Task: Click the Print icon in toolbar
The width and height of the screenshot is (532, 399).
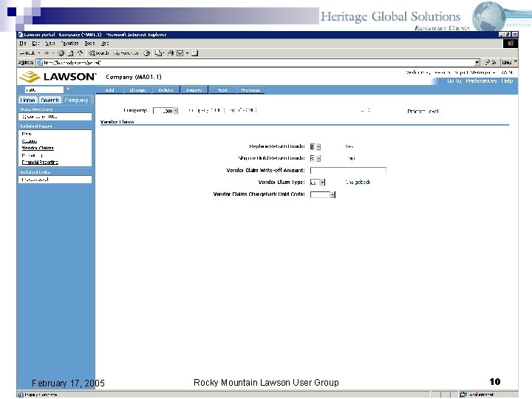Action: 171,53
